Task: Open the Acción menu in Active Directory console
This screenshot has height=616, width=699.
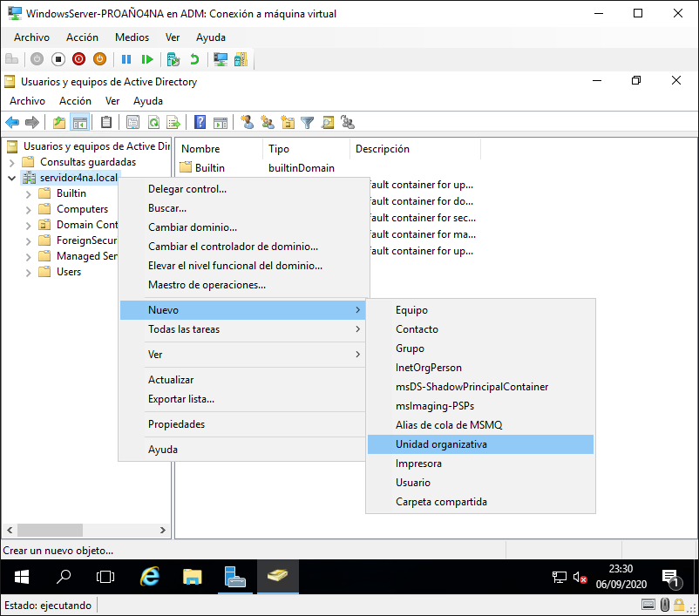Action: click(x=75, y=101)
